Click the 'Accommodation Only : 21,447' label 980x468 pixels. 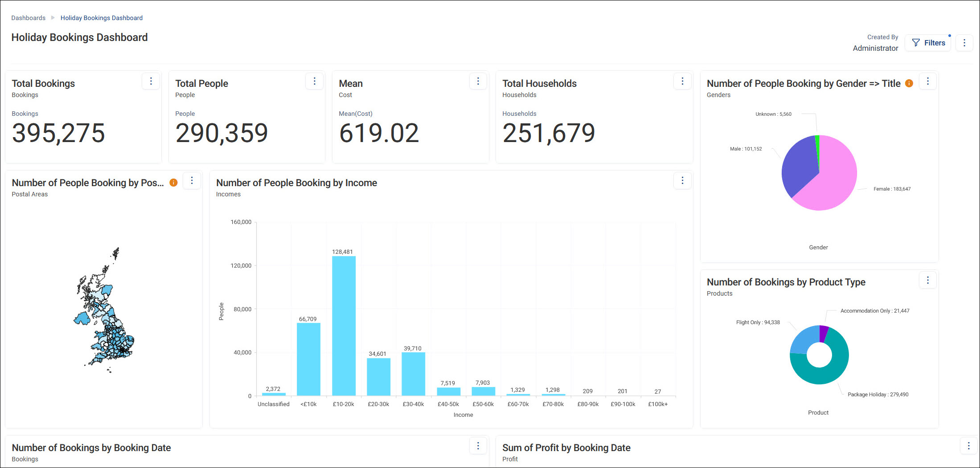point(875,311)
